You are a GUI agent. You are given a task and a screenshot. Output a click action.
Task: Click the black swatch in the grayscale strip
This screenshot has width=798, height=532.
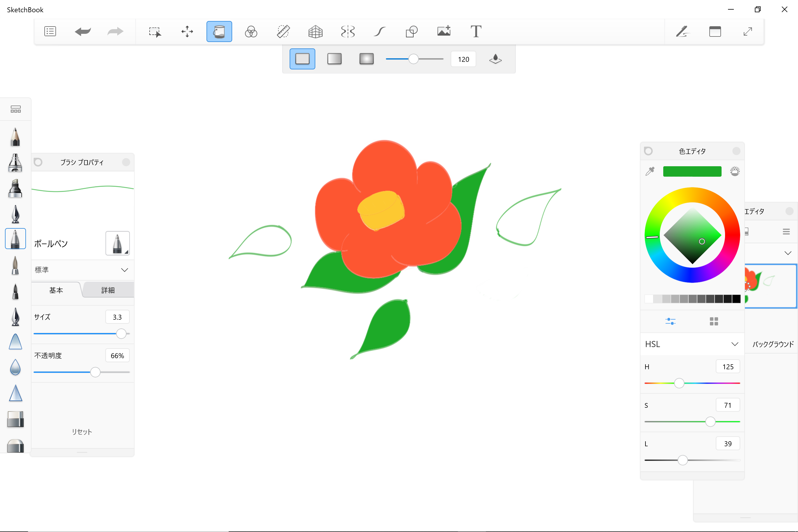point(736,299)
